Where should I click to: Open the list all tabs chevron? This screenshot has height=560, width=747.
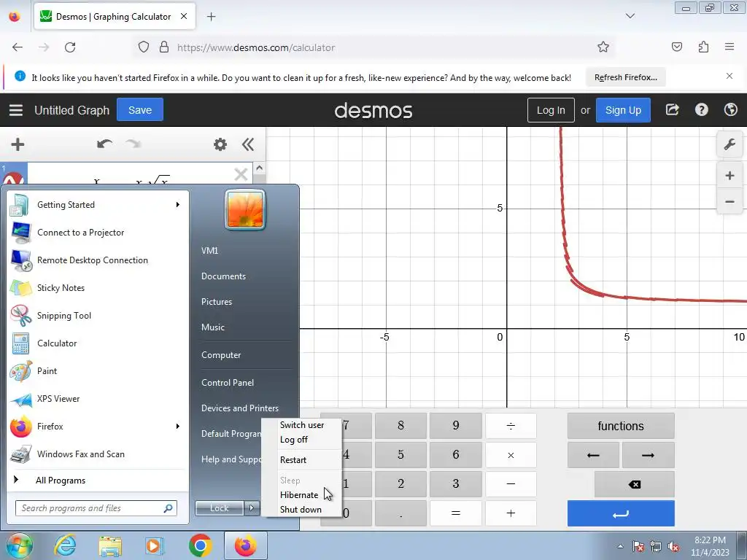630,16
